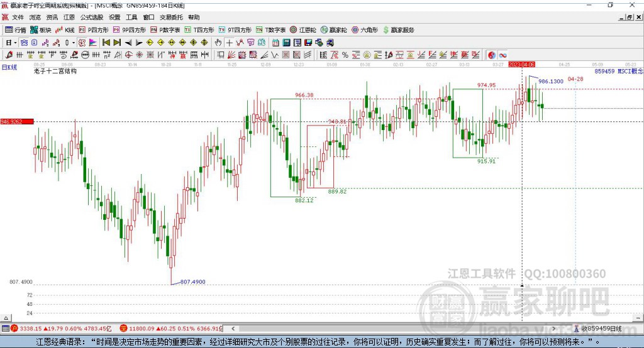Click the horizontal scrollbar right arrow

(553, 329)
